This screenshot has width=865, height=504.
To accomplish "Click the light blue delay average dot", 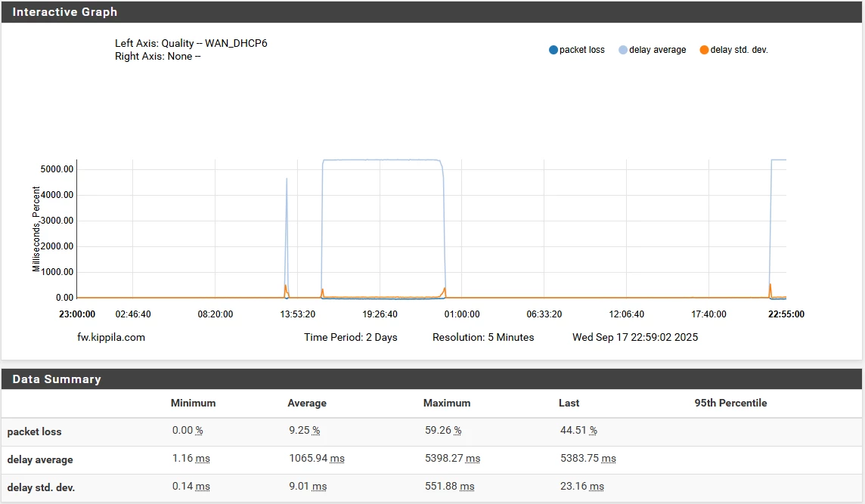I will click(x=623, y=50).
